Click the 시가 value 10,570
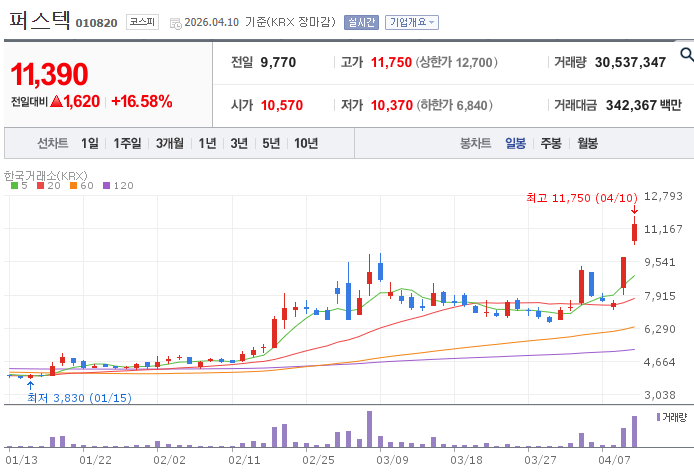Viewport: 694px width, 473px height. [x=282, y=105]
